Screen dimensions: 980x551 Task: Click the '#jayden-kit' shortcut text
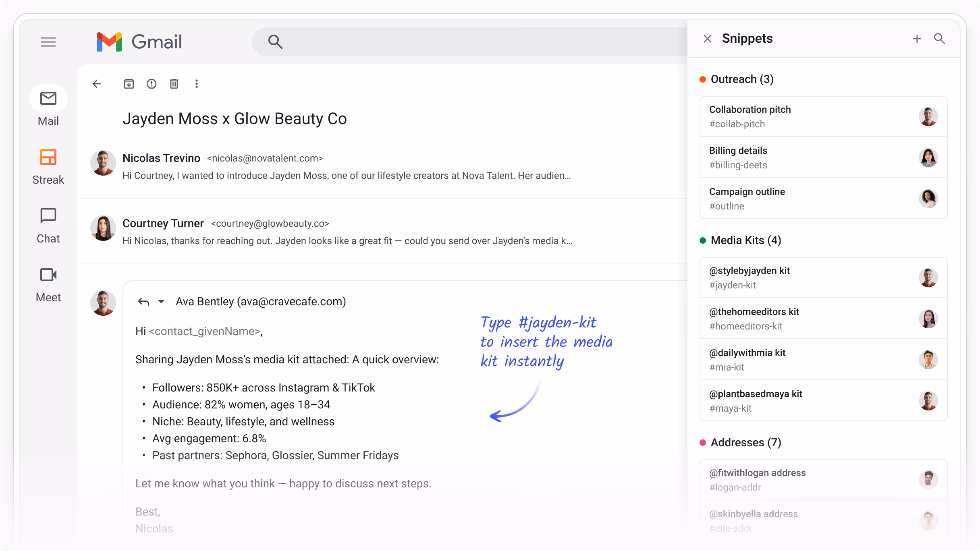(733, 285)
